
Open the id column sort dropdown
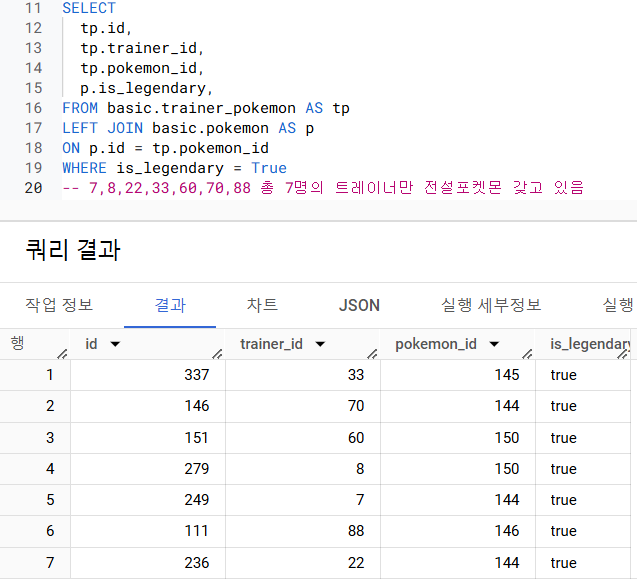click(x=115, y=344)
